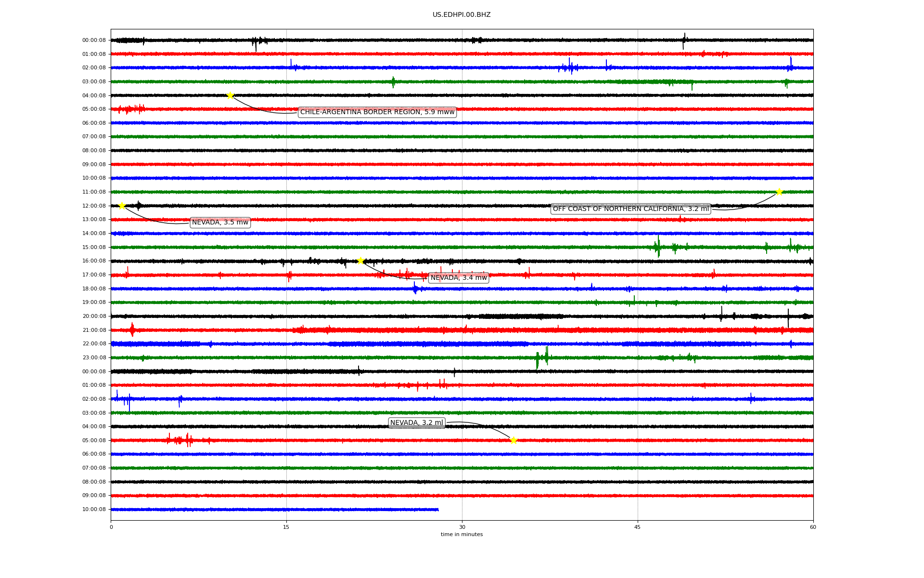Click the star marker on 12:00:08 trace
The width and height of the screenshot is (924, 578).
[122, 206]
